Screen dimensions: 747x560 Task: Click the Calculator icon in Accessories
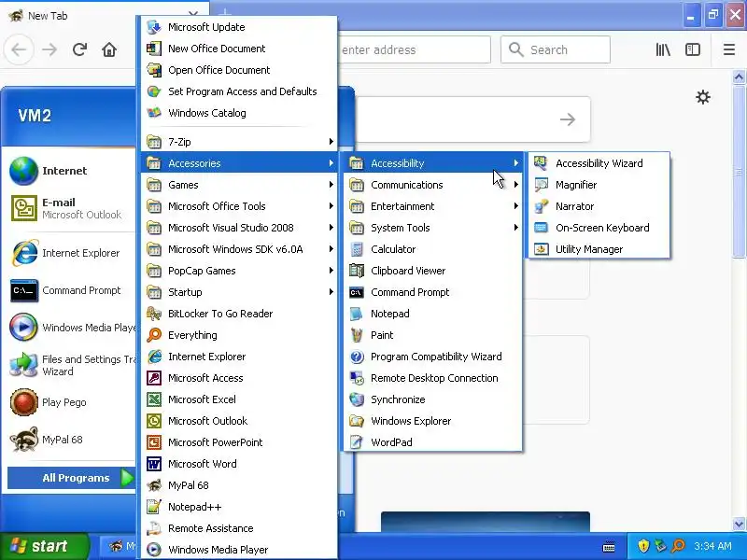[x=357, y=249]
